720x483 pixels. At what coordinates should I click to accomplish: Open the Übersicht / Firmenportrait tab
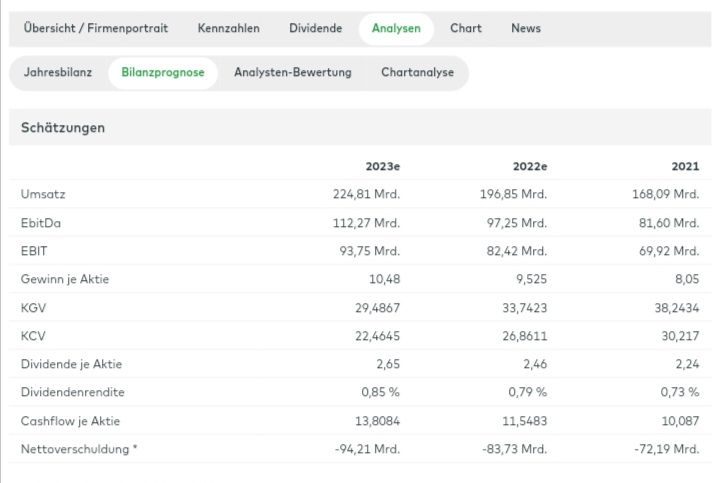pyautogui.click(x=96, y=28)
